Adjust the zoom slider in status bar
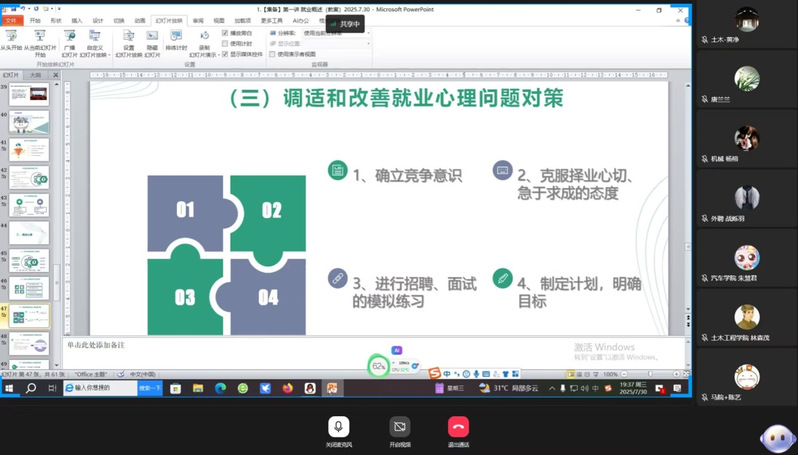 (x=650, y=374)
